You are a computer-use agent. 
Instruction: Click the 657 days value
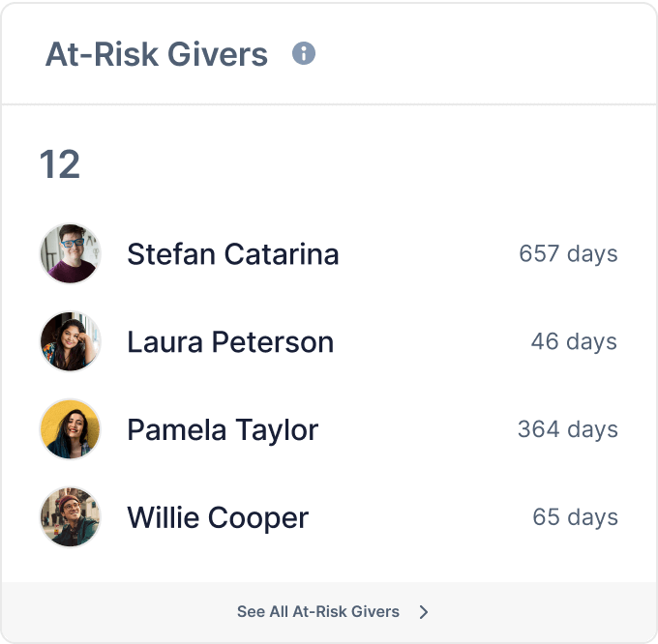coord(568,254)
